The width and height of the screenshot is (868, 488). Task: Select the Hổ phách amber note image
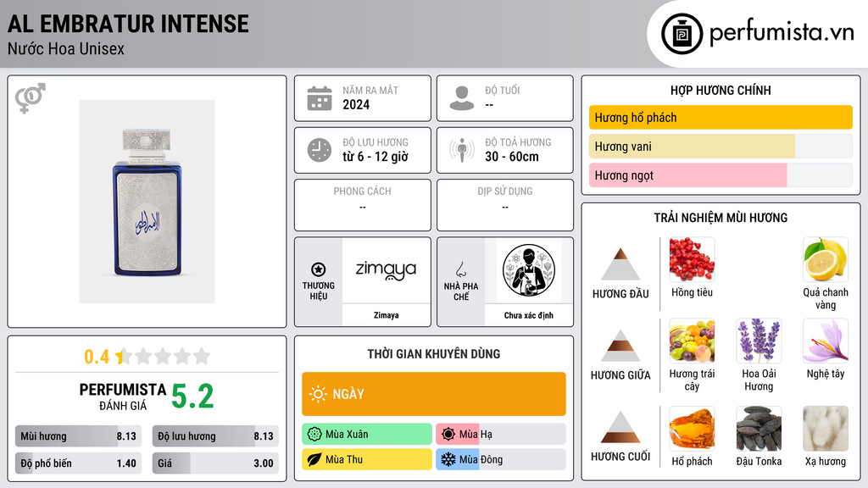(692, 428)
